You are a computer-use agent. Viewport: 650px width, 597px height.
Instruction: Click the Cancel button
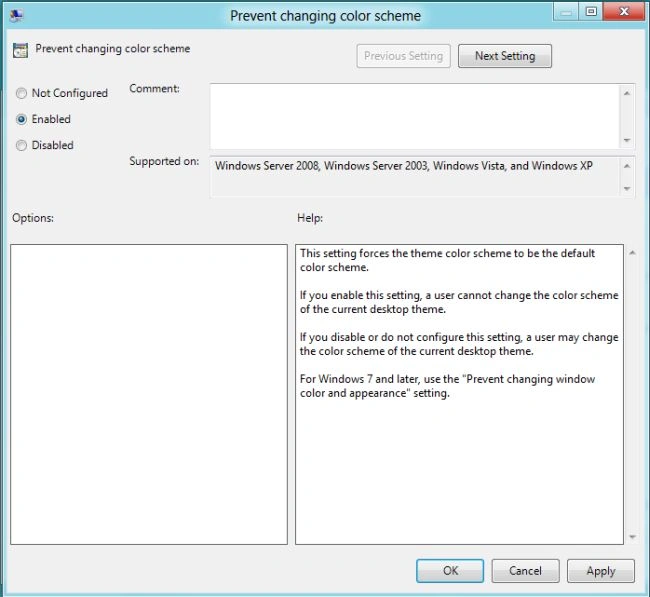point(525,571)
